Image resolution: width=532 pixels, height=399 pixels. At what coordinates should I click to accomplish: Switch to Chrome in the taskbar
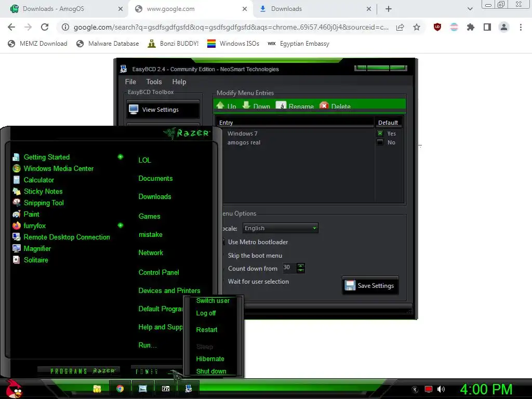pos(120,389)
